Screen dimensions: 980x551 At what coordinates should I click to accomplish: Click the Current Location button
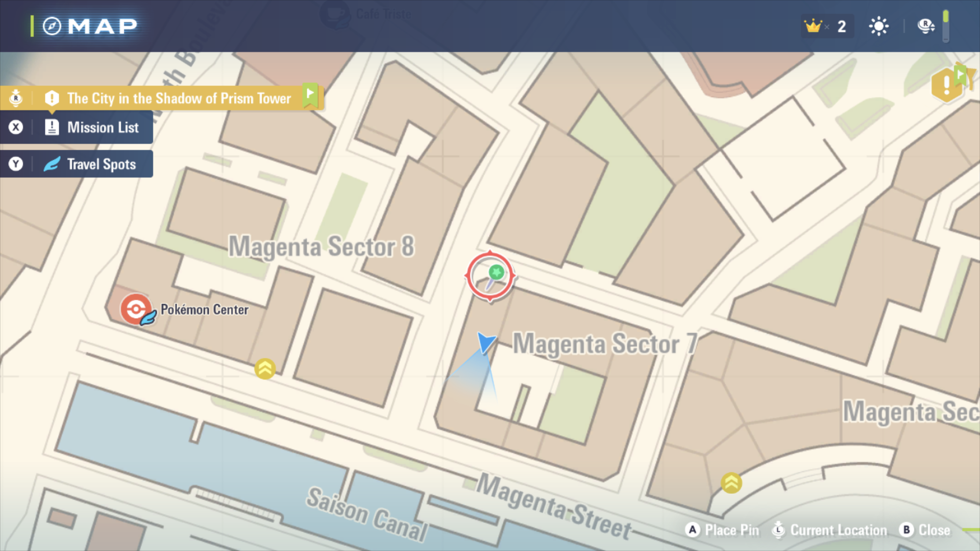coord(829,530)
